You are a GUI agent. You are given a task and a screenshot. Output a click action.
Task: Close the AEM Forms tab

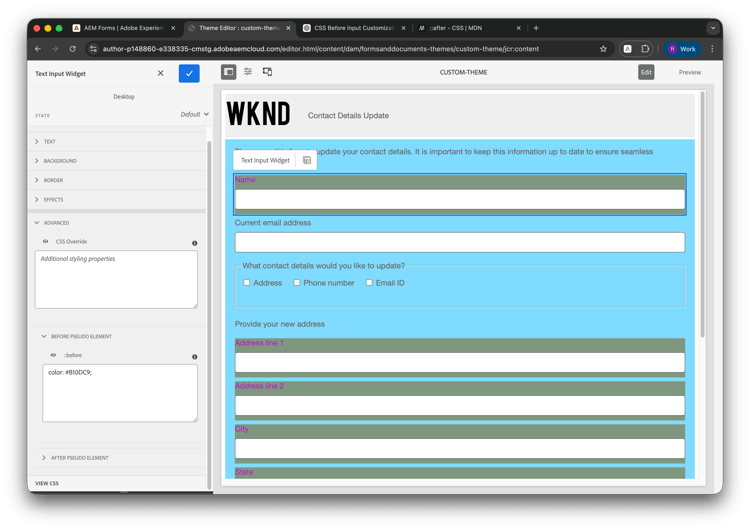tap(173, 28)
